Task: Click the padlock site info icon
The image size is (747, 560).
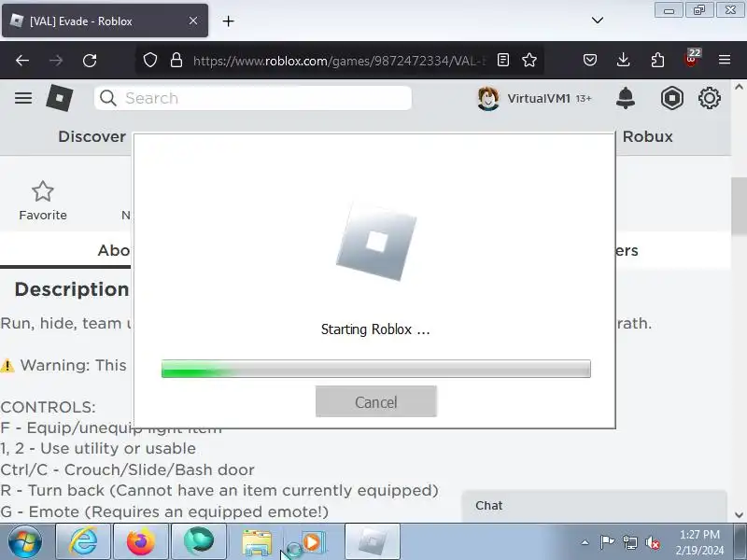Action: [x=176, y=60]
